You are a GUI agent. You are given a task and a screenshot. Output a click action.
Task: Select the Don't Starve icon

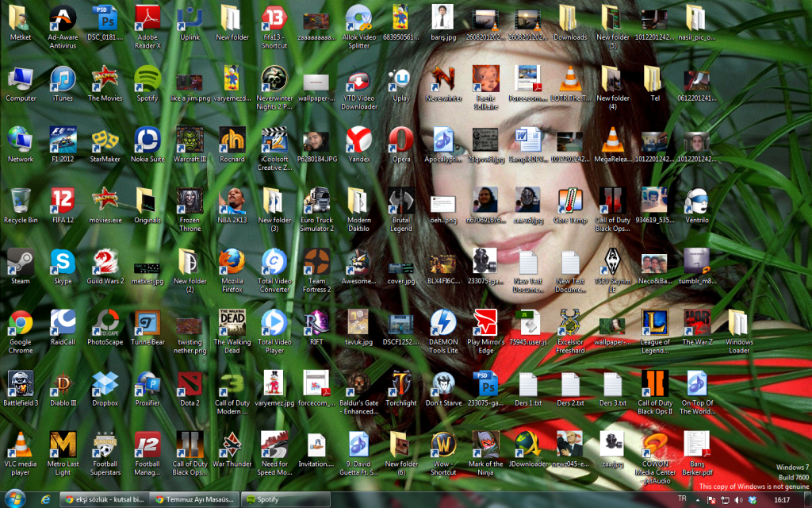tap(443, 384)
